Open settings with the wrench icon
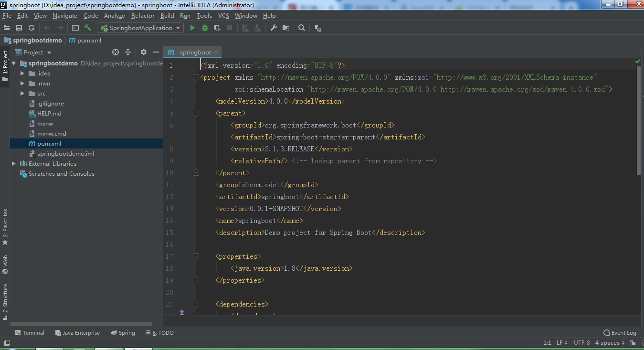The image size is (644, 350). coord(274,28)
